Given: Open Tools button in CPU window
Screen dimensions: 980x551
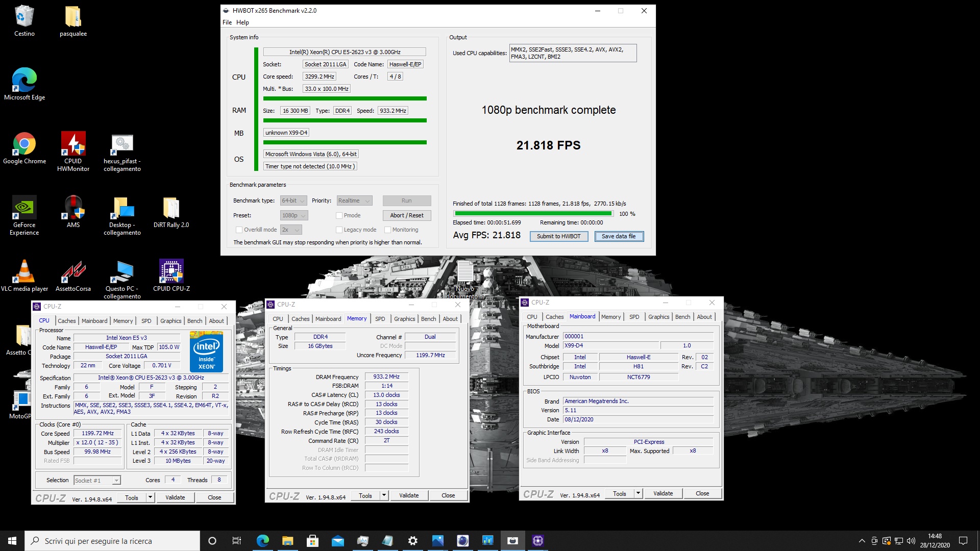Looking at the screenshot, I should click(x=132, y=497).
